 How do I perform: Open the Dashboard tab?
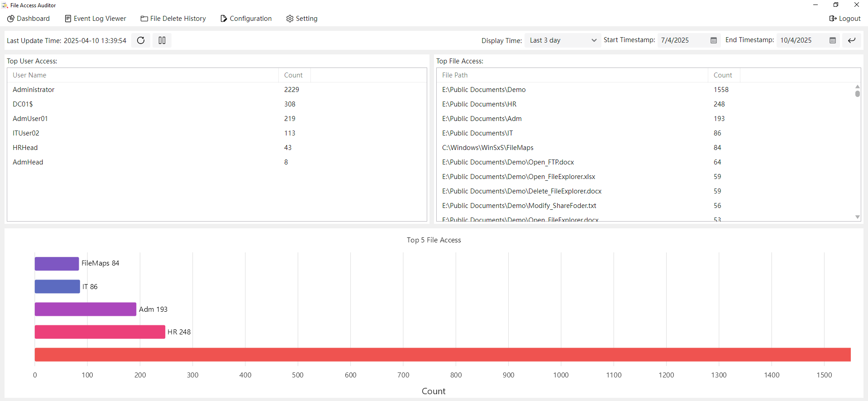point(29,19)
